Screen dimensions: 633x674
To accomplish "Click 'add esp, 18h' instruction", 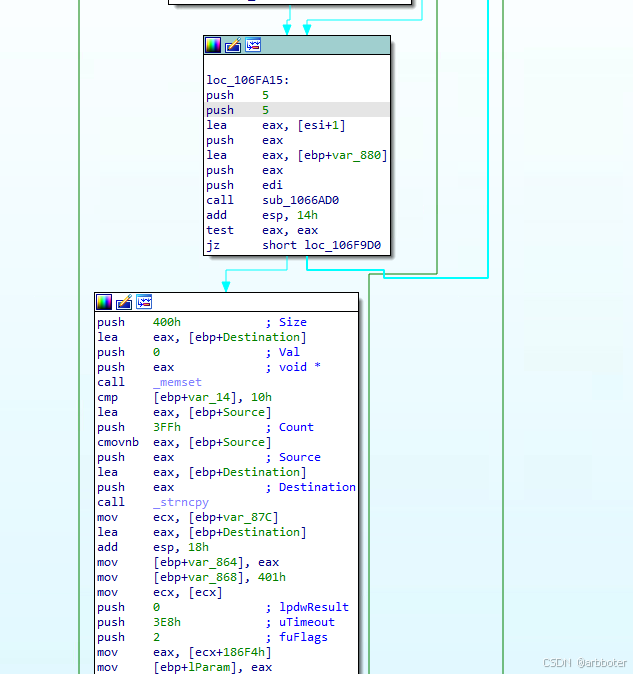I will (x=153, y=548).
